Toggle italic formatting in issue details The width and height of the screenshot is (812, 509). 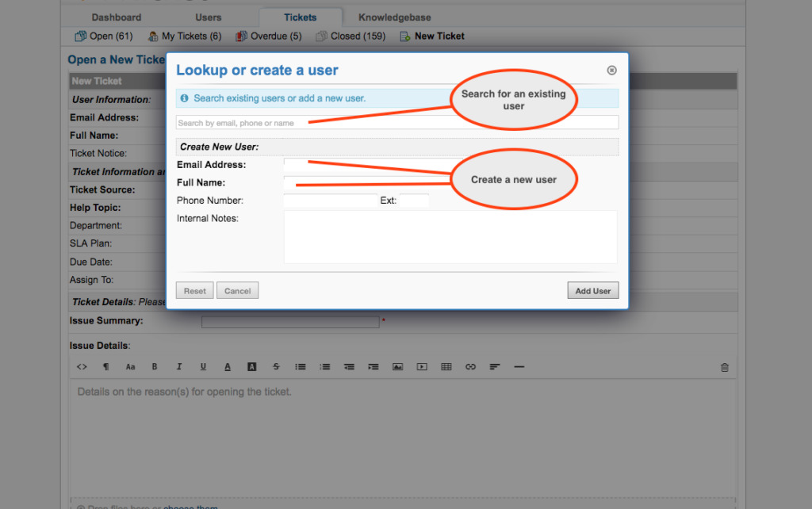(178, 366)
